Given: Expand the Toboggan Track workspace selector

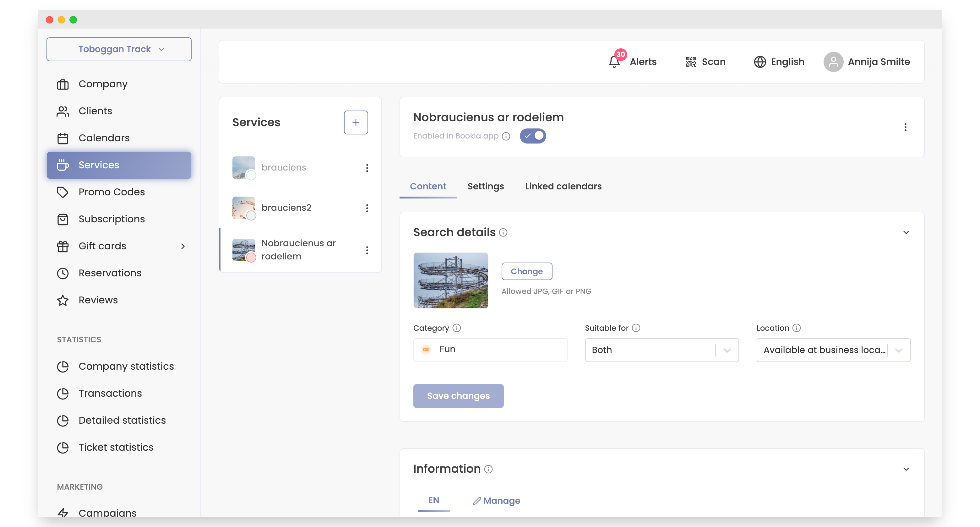Looking at the screenshot, I should [x=119, y=49].
